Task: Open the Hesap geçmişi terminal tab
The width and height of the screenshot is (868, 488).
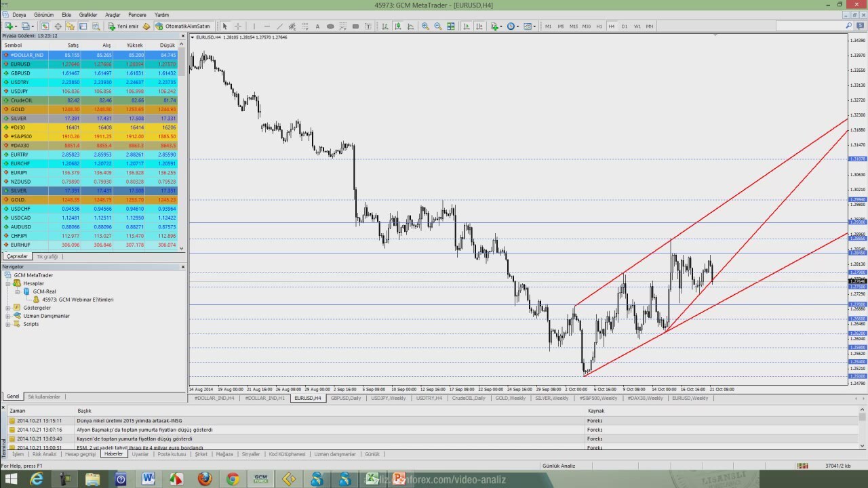Action: coord(80,454)
